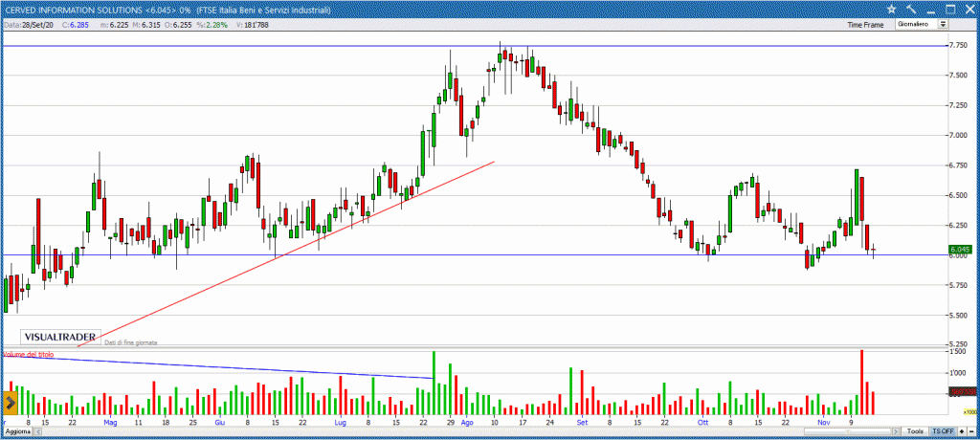Click the plus zoom-in button
Viewport: 980px width, 440px height.
[961, 432]
